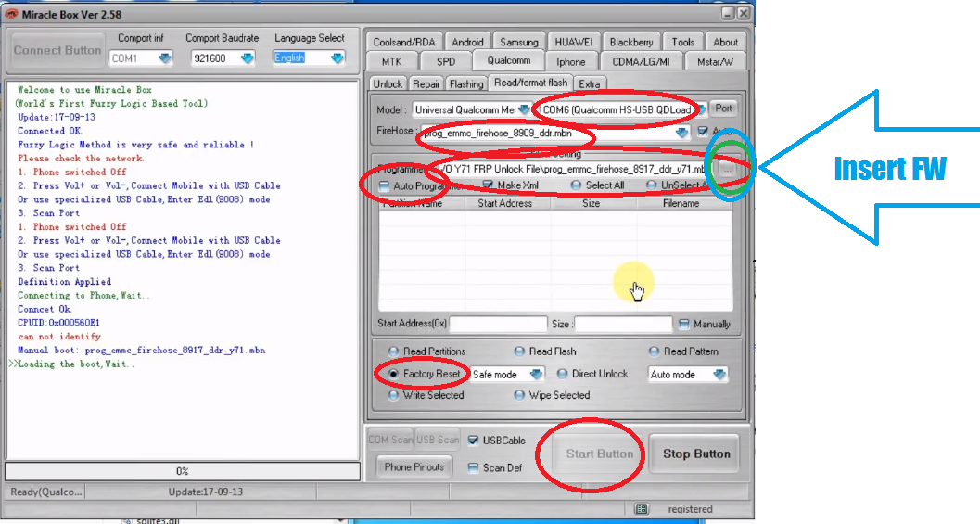Viewport: 980px width, 524px height.
Task: Open the Extra sub-tab
Action: [589, 83]
